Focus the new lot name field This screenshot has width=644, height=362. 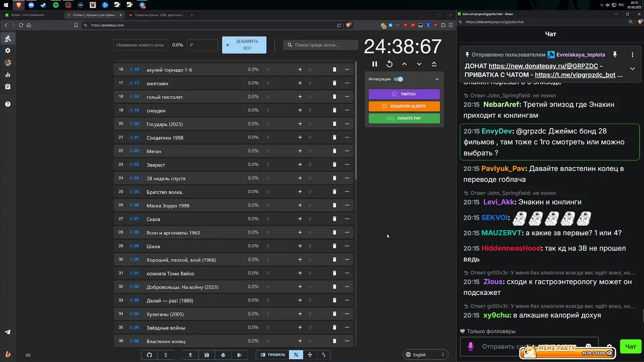[x=140, y=45]
